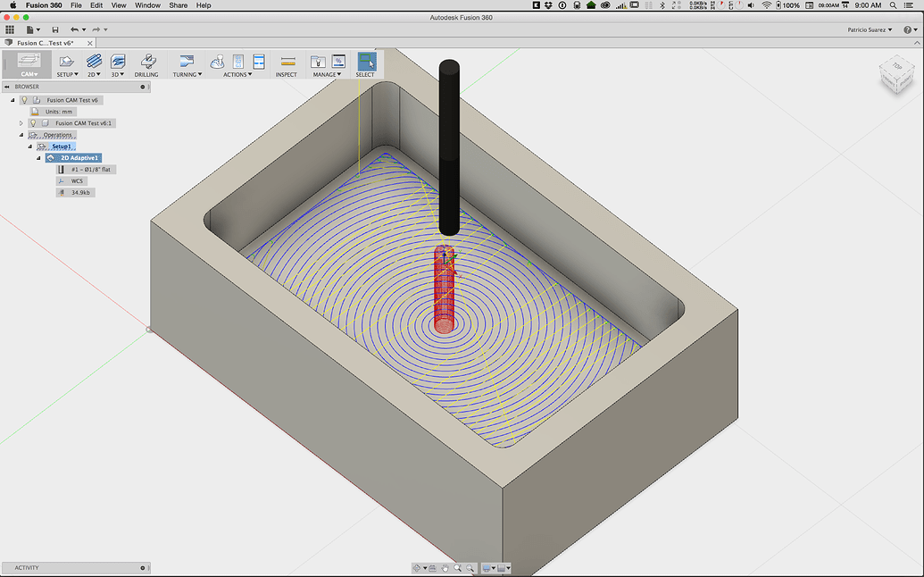Open the Window menu
Viewport: 924px width, 577px height.
click(x=147, y=5)
